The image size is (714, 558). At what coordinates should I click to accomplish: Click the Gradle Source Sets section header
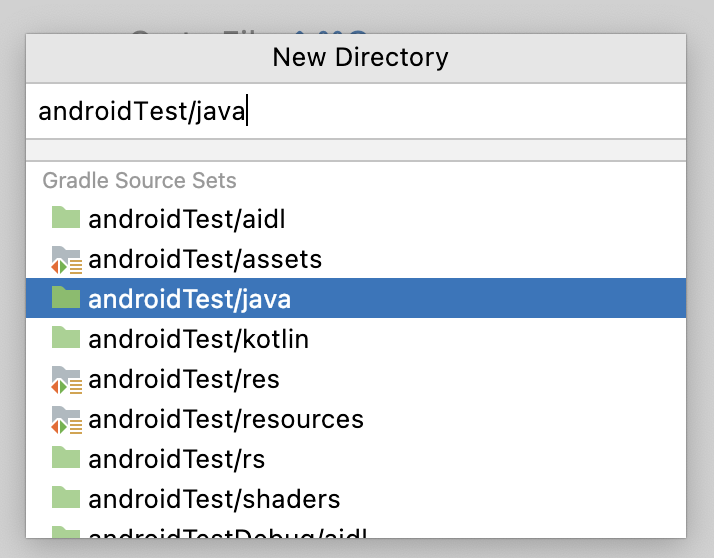click(139, 181)
